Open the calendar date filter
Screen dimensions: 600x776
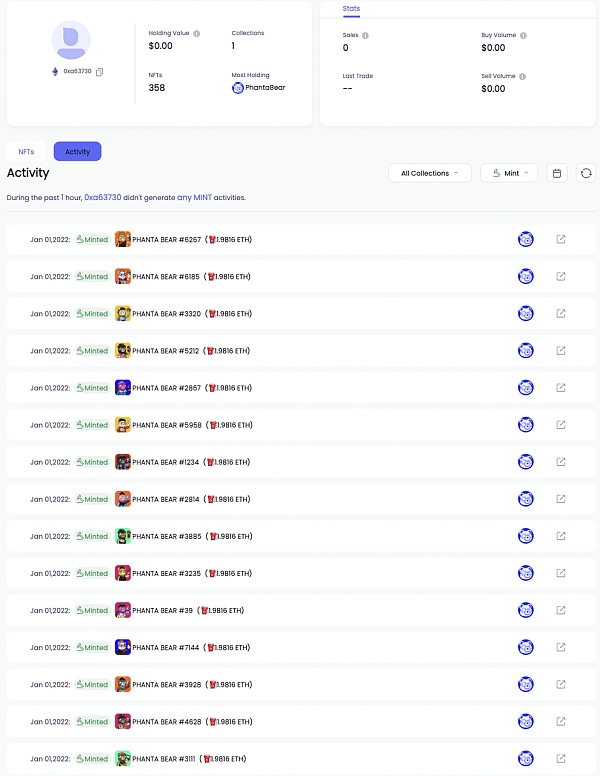point(557,173)
